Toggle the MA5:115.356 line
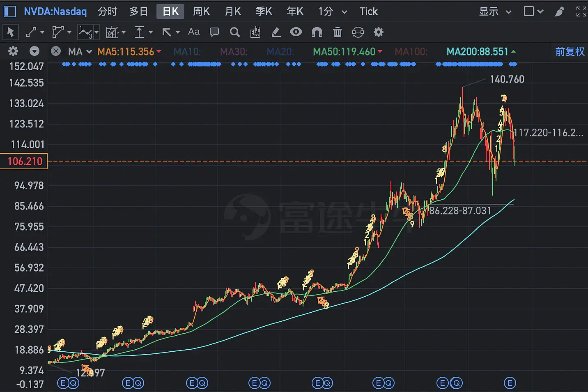This screenshot has height=392, width=588. pos(129,52)
